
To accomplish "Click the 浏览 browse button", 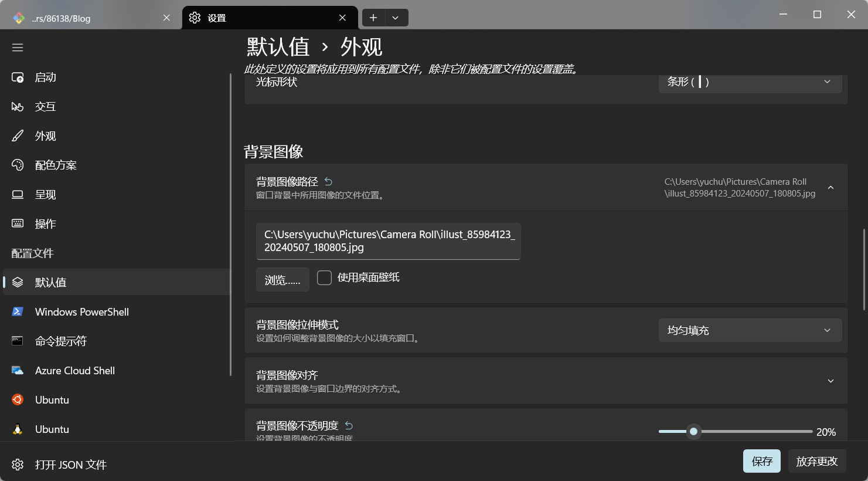I will 282,280.
